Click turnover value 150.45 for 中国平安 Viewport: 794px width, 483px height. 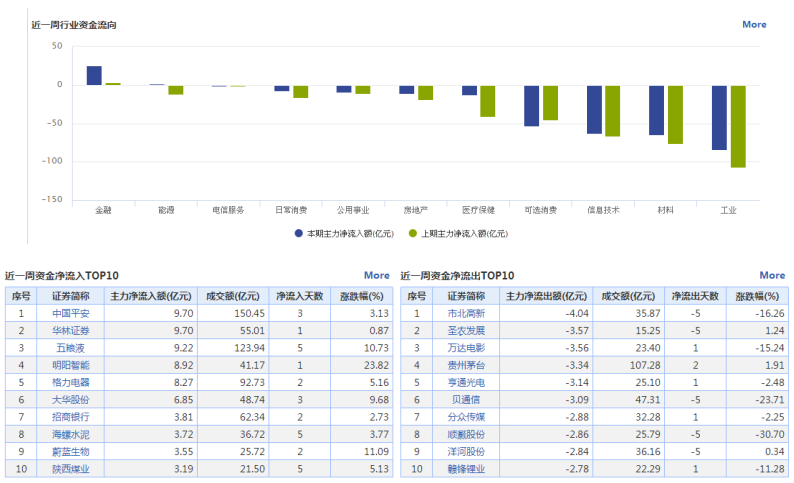(x=249, y=313)
